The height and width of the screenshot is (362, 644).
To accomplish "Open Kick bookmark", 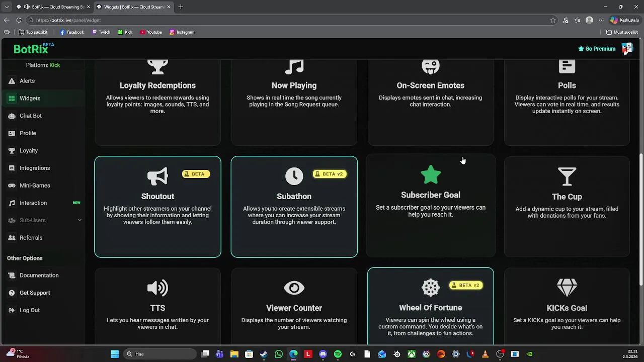I will point(125,32).
